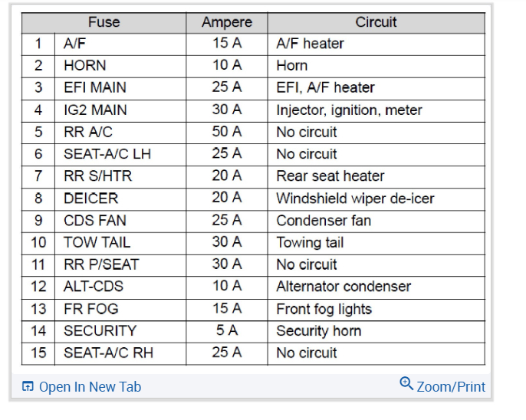Click the Fuse column header
The width and height of the screenshot is (526, 420).
pyautogui.click(x=104, y=22)
